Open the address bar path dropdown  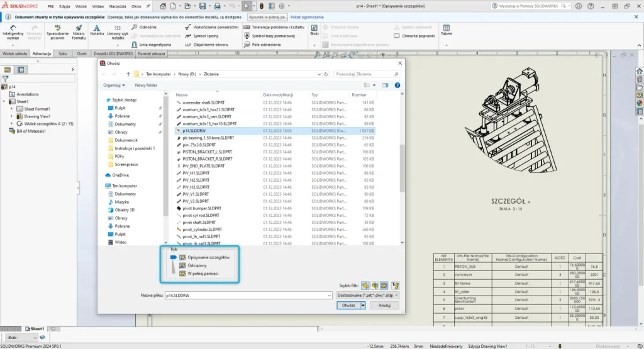319,74
